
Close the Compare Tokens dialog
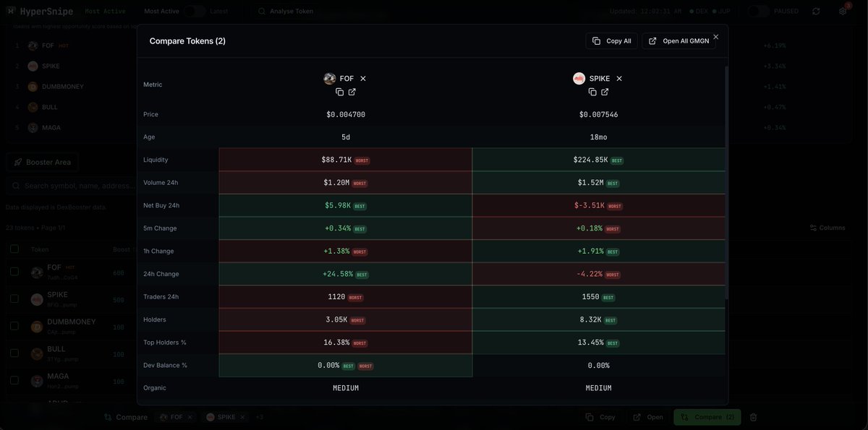[716, 37]
